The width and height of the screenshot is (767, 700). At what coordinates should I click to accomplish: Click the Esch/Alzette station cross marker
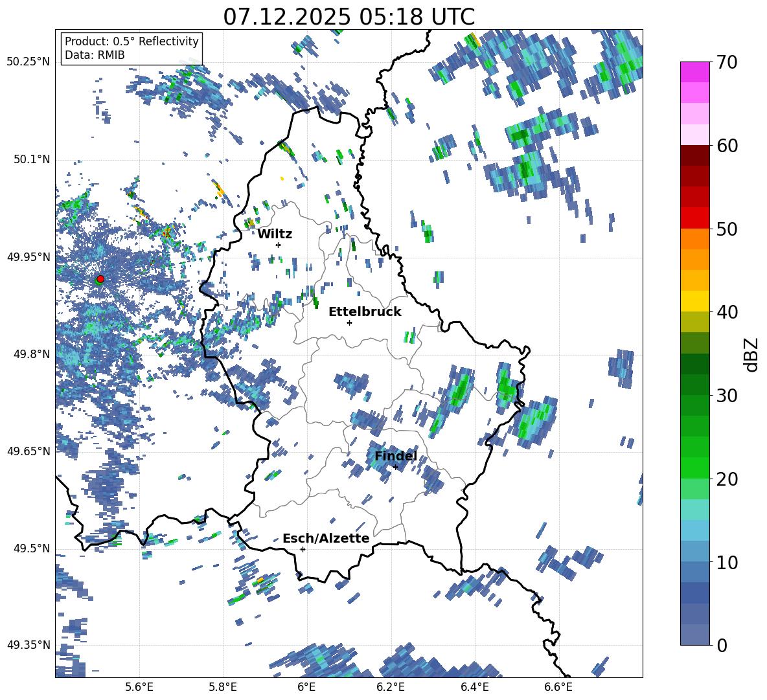(303, 549)
